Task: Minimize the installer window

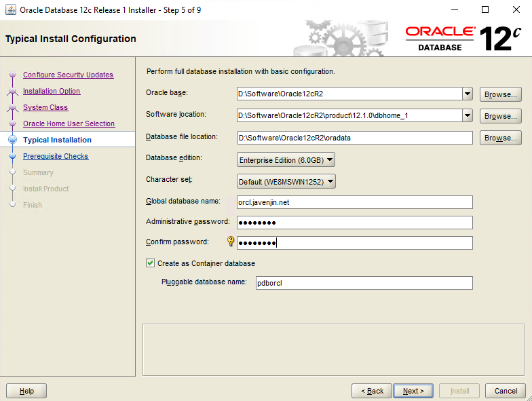Action: pyautogui.click(x=455, y=9)
